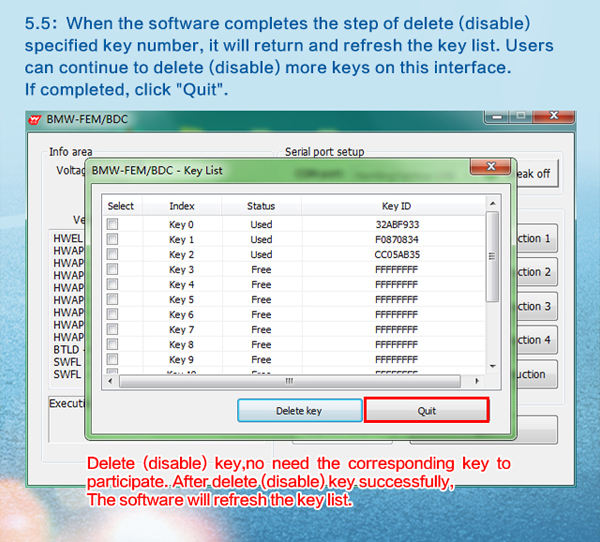The image size is (600, 542).
Task: Click the Free status of Key 9
Action: pyautogui.click(x=261, y=360)
